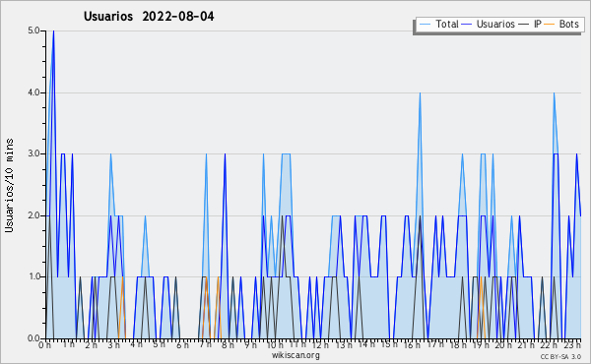Click the Total peak of 4 near 22 h

554,93
